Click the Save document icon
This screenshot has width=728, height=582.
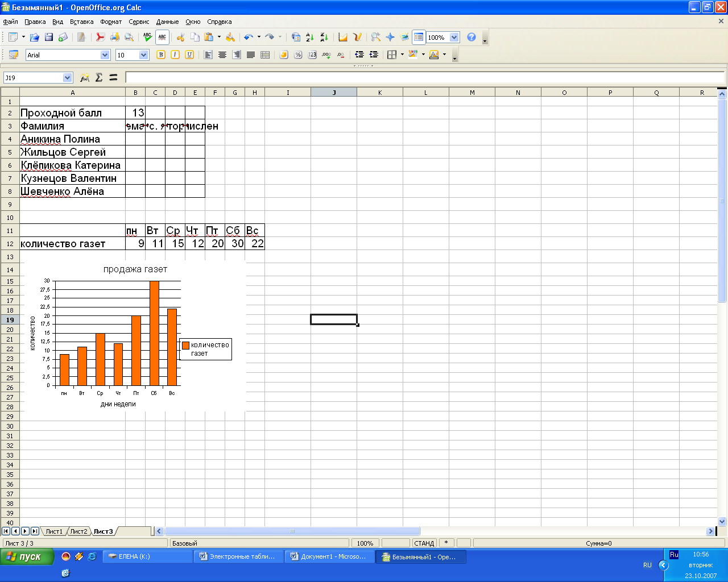[x=49, y=38]
